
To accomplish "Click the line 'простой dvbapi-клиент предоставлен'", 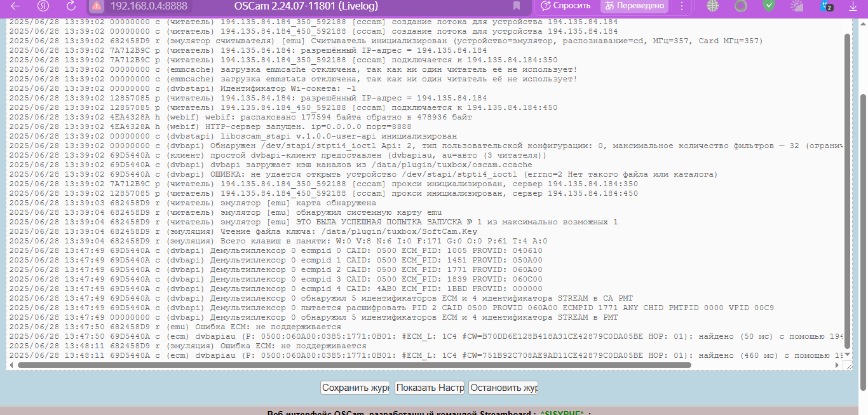I will tap(277, 155).
